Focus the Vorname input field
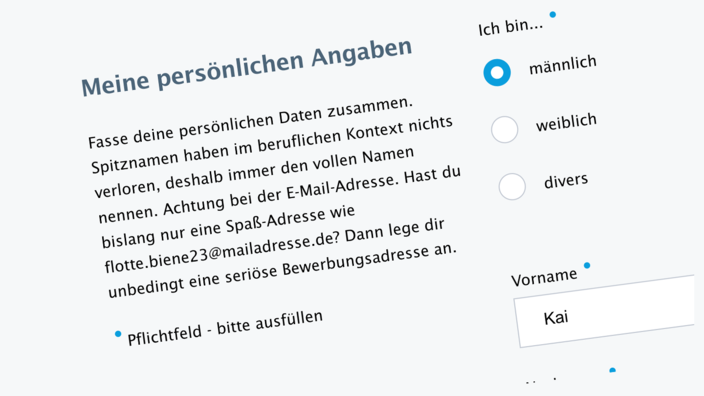 point(606,311)
